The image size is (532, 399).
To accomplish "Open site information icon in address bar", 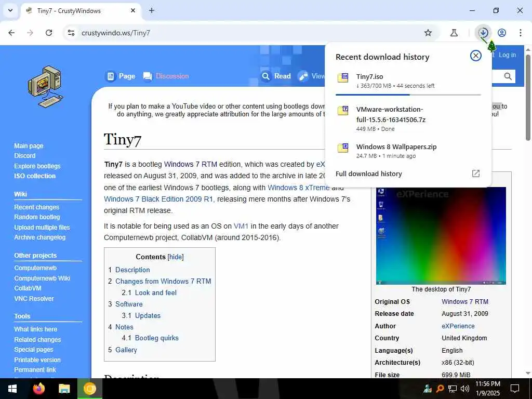I will 71,33.
